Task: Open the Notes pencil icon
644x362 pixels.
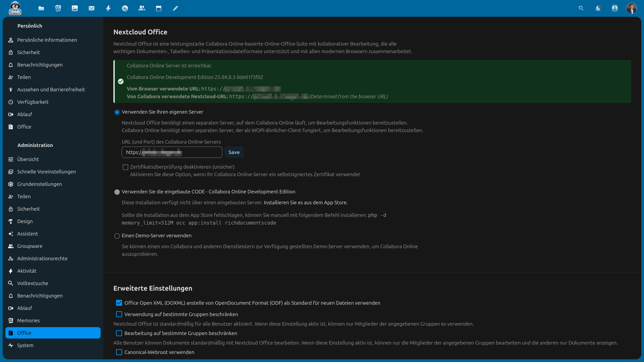Action: (x=175, y=8)
